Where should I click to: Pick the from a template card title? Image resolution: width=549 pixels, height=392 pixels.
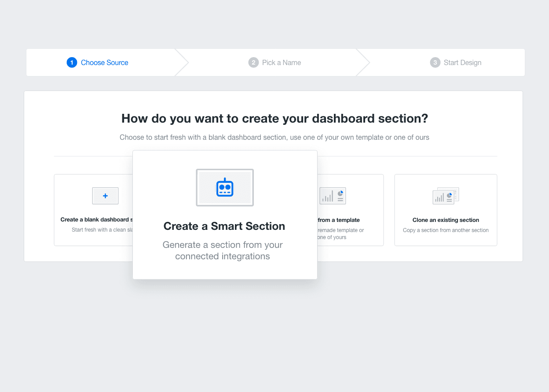pyautogui.click(x=338, y=220)
